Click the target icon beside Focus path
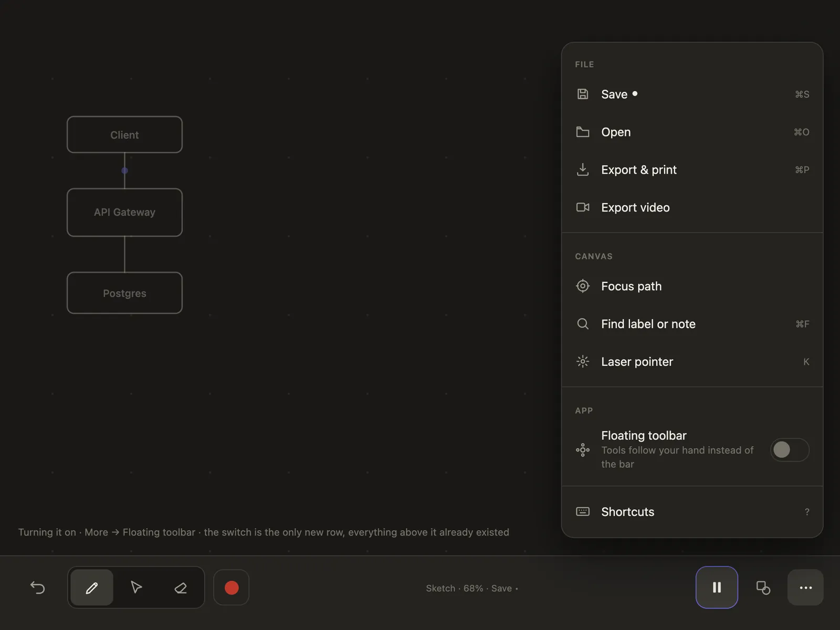The image size is (840, 630). [x=583, y=286]
